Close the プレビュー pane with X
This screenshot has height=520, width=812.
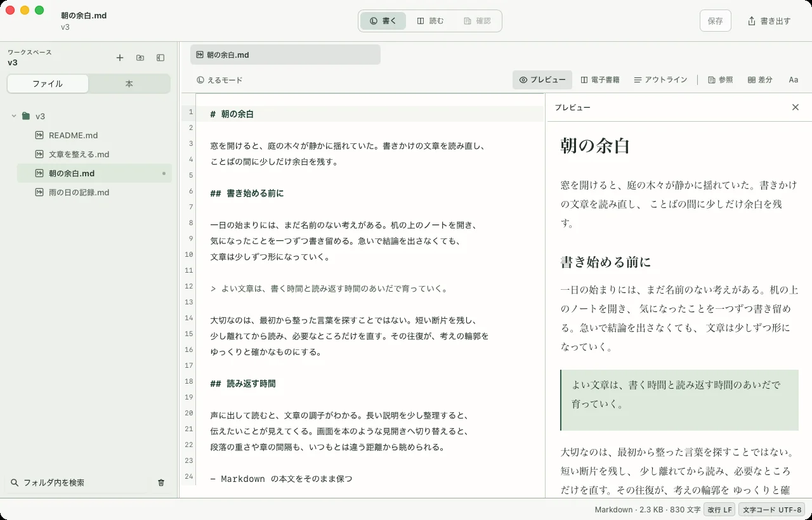tap(796, 107)
